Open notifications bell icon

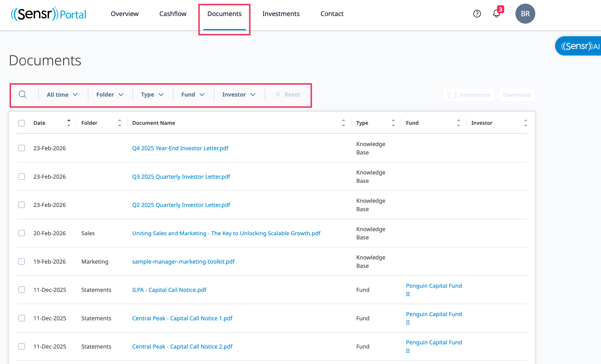point(496,14)
